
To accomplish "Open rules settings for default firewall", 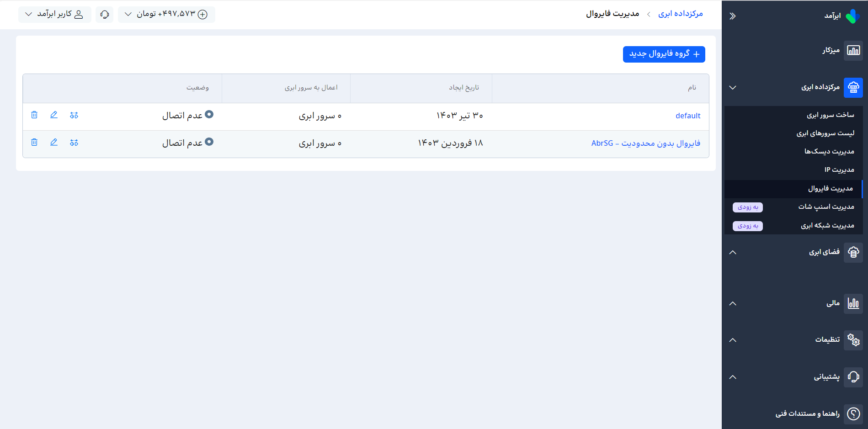I will pos(74,115).
